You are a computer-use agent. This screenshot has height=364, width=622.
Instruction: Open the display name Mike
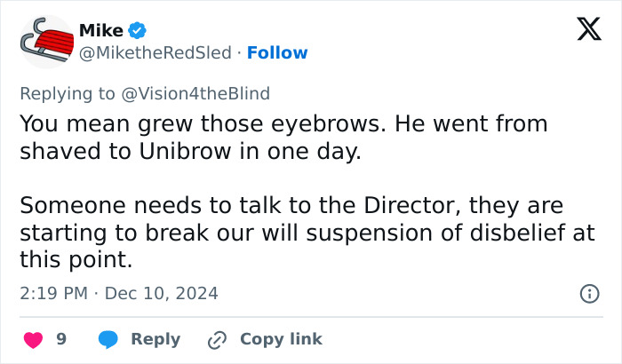pyautogui.click(x=101, y=31)
